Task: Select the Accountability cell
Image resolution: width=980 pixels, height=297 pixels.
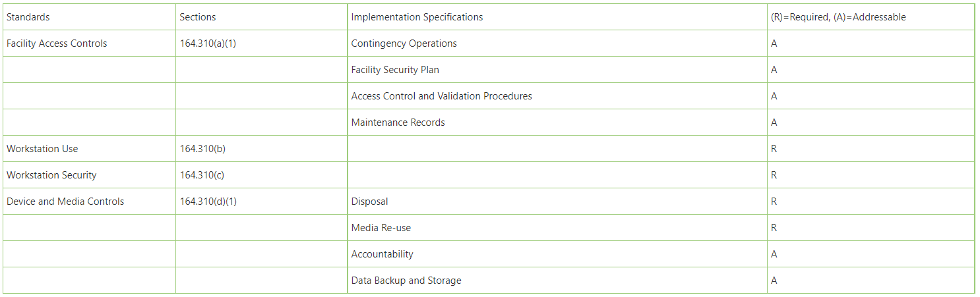Action: click(x=557, y=254)
